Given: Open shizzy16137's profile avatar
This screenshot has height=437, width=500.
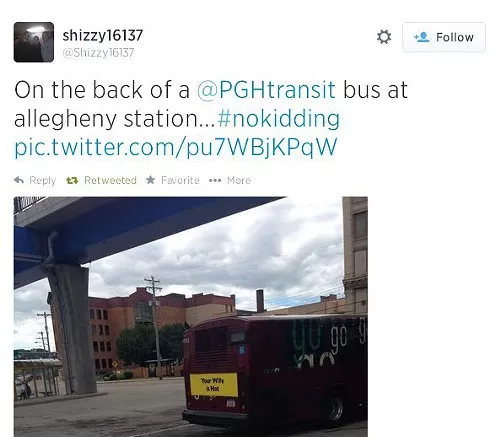Looking at the screenshot, I should 34,42.
